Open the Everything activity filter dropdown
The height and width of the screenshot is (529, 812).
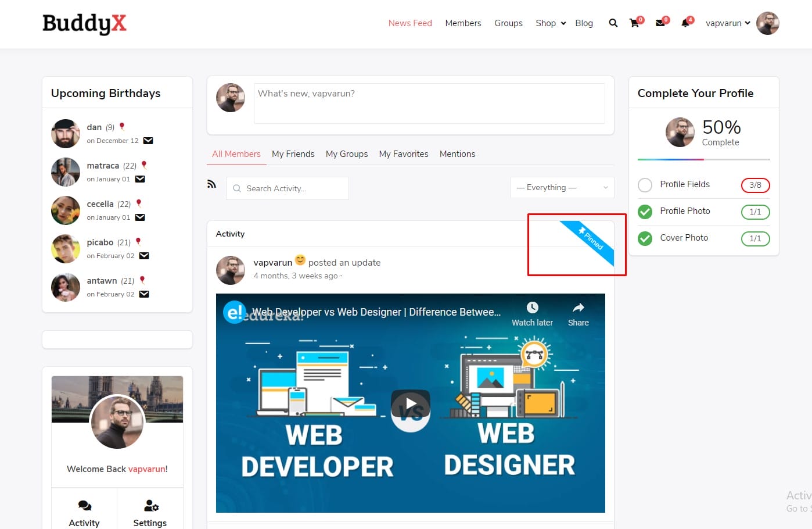(x=562, y=188)
